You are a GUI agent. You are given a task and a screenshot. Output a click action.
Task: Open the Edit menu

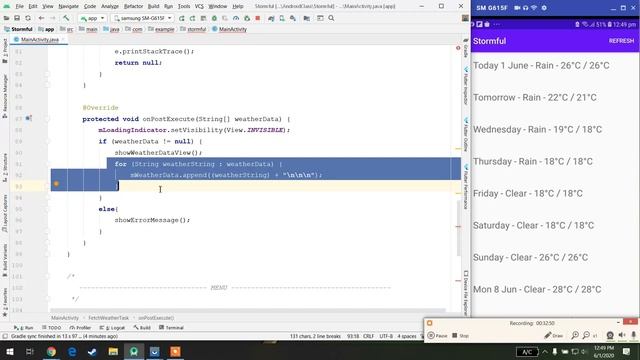coord(33,6)
